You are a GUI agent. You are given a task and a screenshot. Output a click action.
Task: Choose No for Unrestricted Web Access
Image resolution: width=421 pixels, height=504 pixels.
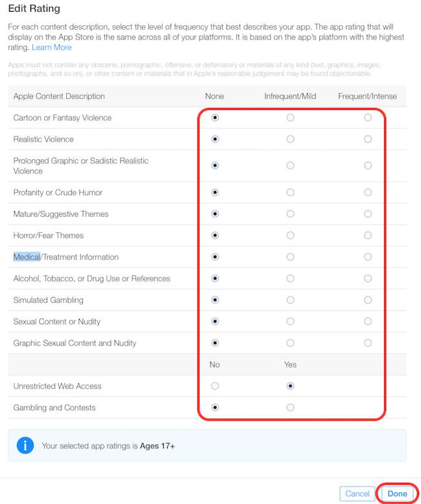tap(215, 386)
